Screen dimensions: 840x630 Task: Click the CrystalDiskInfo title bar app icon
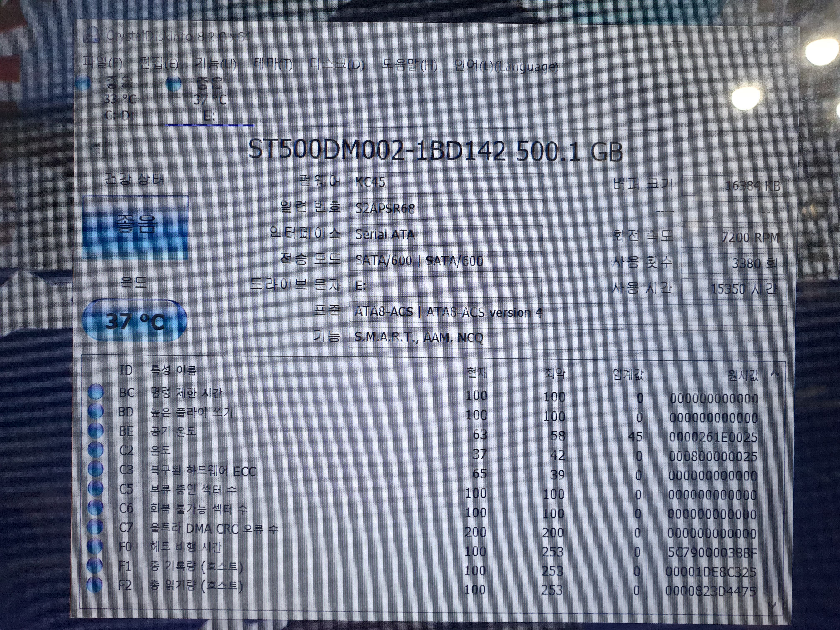pyautogui.click(x=91, y=35)
